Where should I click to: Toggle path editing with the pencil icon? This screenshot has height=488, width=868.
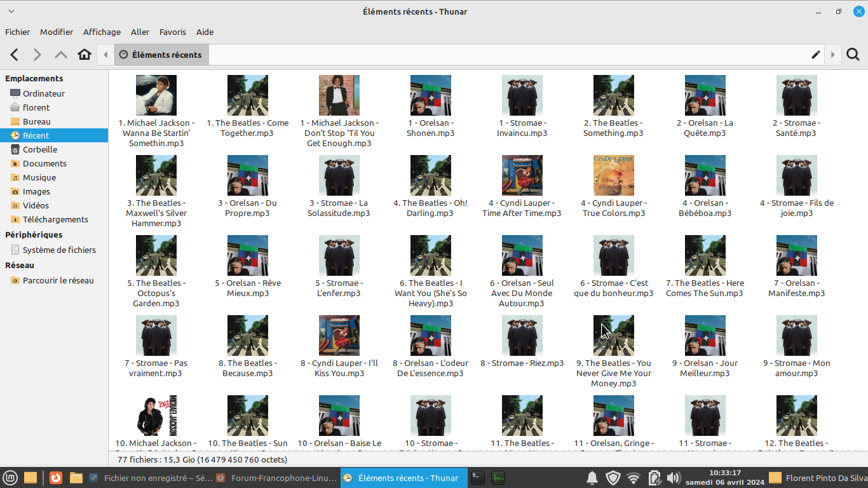816,55
